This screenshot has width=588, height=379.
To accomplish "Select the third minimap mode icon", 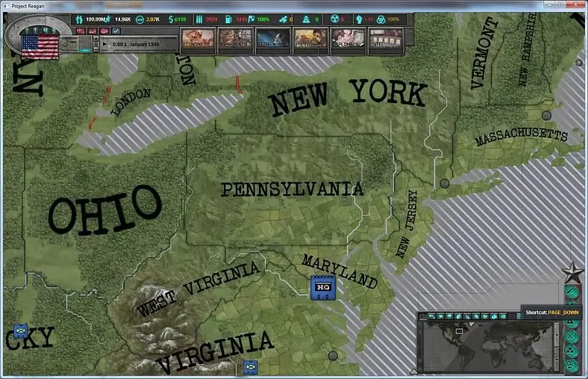I will point(449,316).
